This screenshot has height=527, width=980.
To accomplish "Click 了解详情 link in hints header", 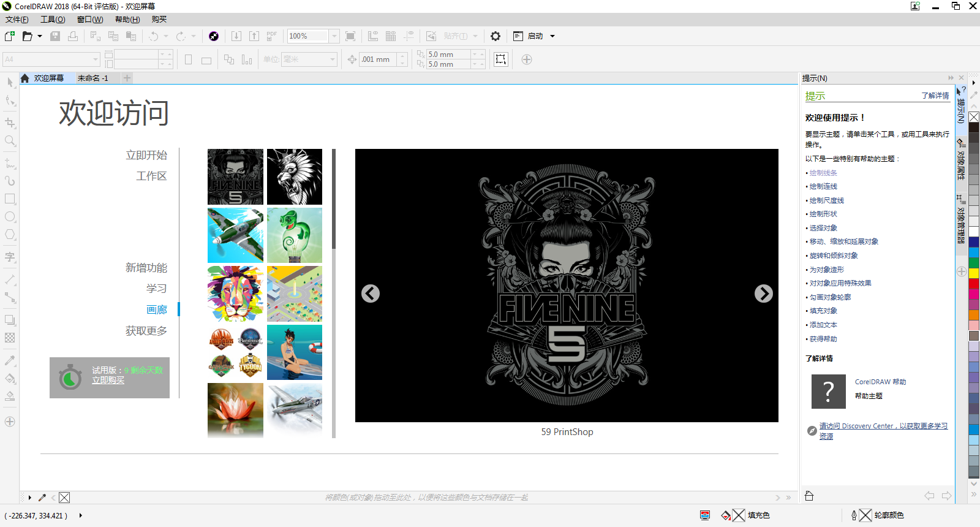I will pyautogui.click(x=935, y=96).
